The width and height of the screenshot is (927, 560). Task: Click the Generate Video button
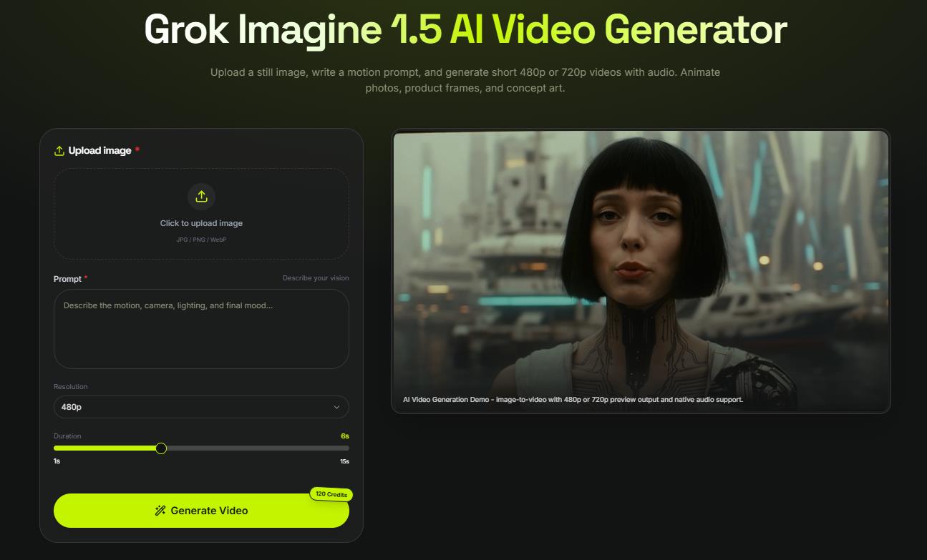tap(201, 511)
